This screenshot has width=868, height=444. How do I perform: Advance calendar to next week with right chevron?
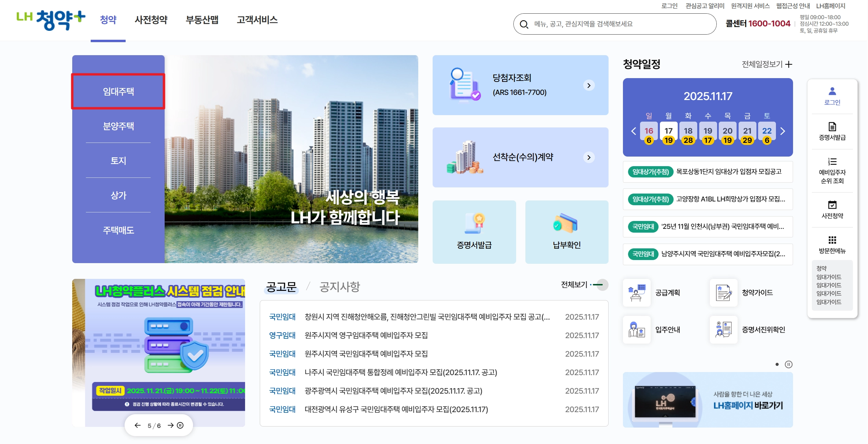(x=783, y=131)
